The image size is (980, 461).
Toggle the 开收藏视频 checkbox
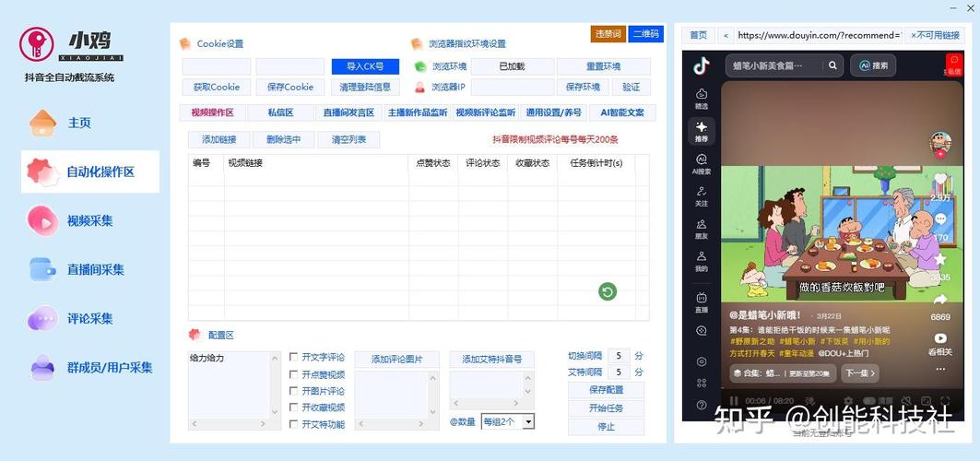(x=293, y=408)
